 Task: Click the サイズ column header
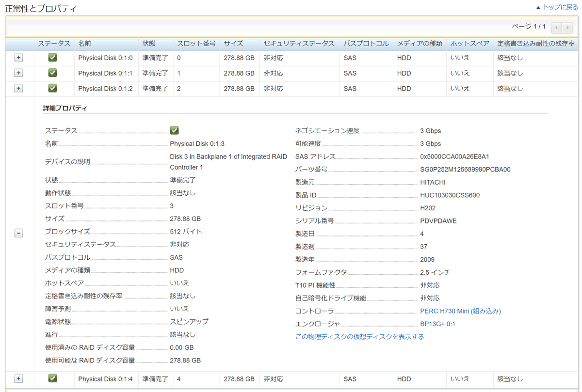(233, 44)
